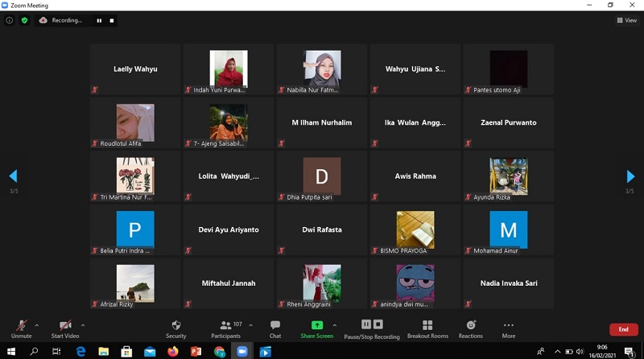
Task: Pause the recording from top bar
Action: (x=99, y=21)
